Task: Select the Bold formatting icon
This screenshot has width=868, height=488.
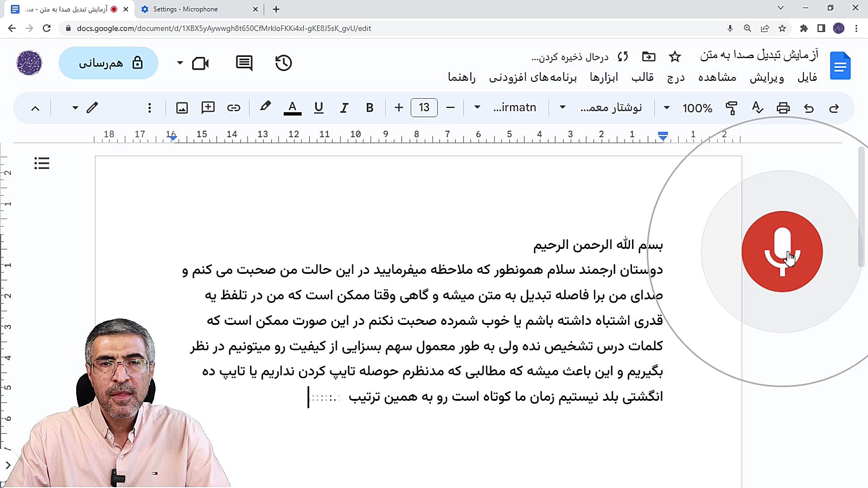Action: (x=369, y=108)
